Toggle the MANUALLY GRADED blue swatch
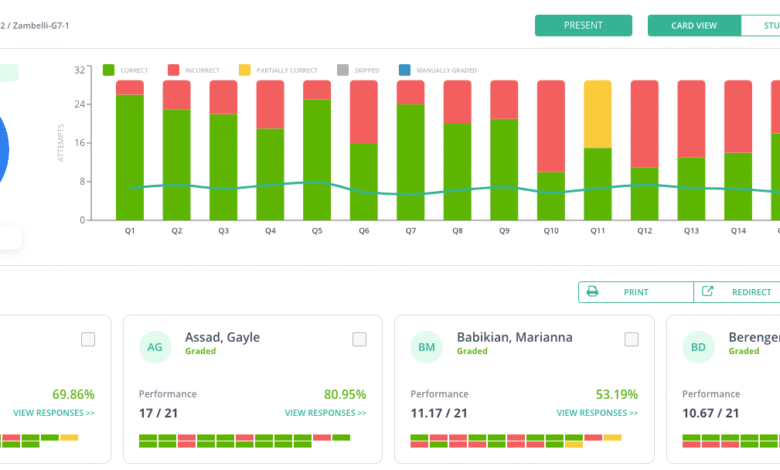The height and width of the screenshot is (470, 780). click(404, 70)
